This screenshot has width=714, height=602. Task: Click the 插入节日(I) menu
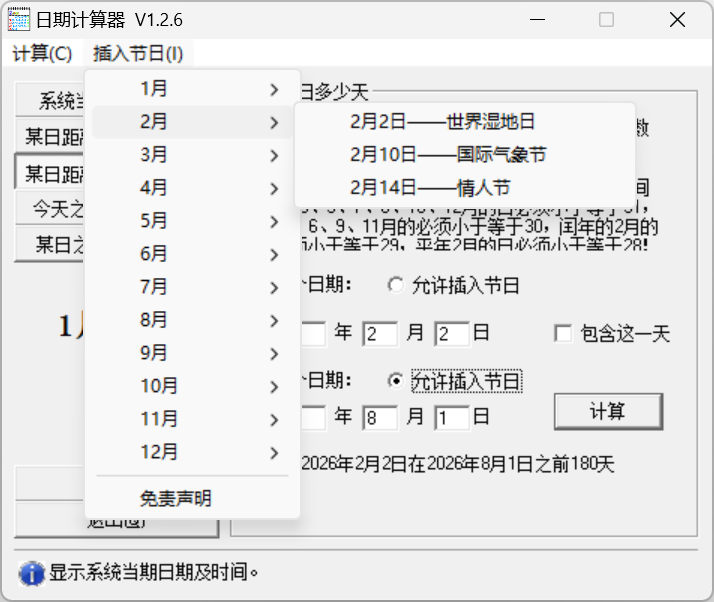[x=138, y=53]
